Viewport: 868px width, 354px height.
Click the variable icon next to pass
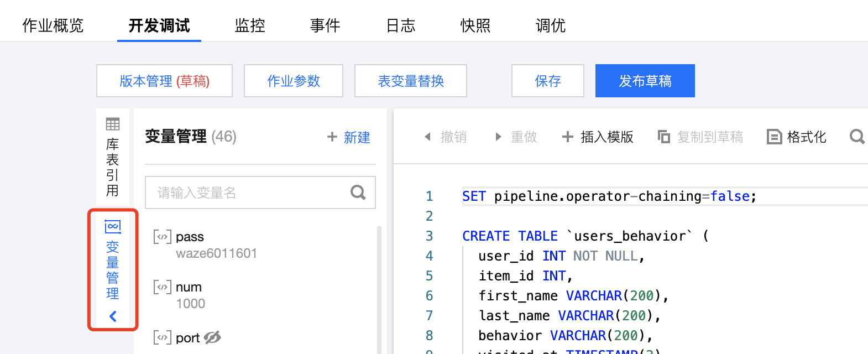163,237
